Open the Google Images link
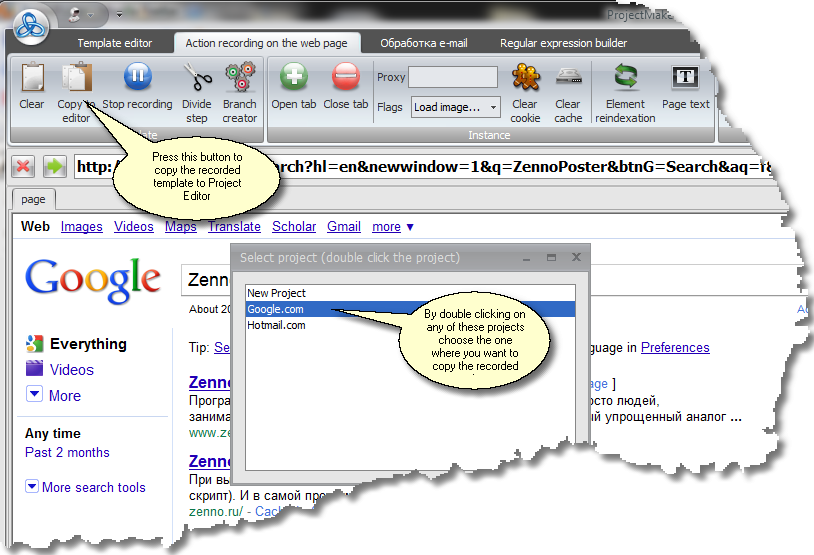The height and width of the screenshot is (555, 814). click(81, 227)
